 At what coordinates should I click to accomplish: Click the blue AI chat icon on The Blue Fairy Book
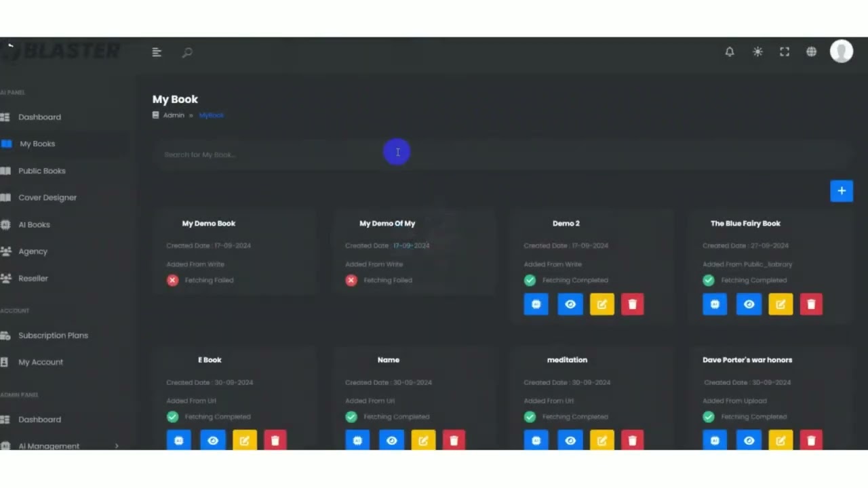tap(715, 304)
